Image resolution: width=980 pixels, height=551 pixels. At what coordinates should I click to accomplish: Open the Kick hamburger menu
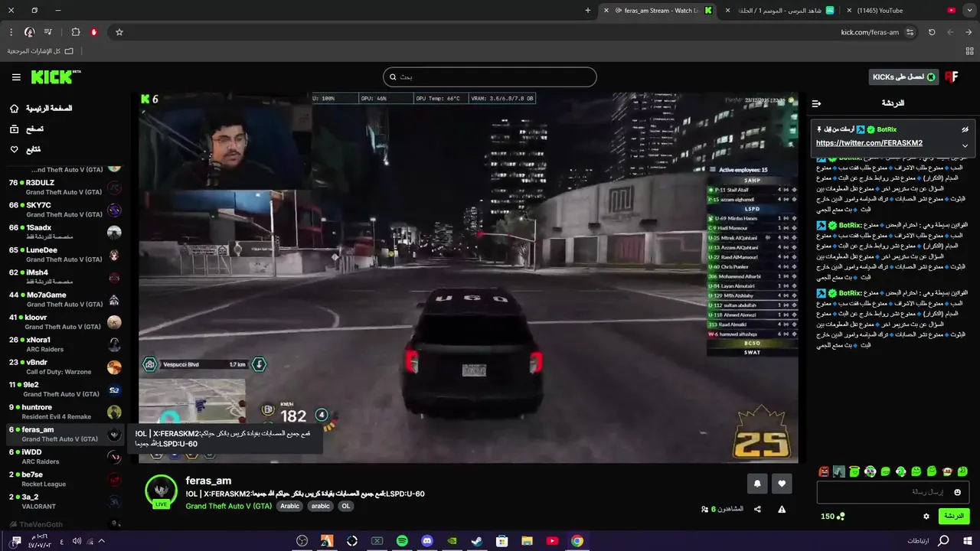[x=16, y=77]
